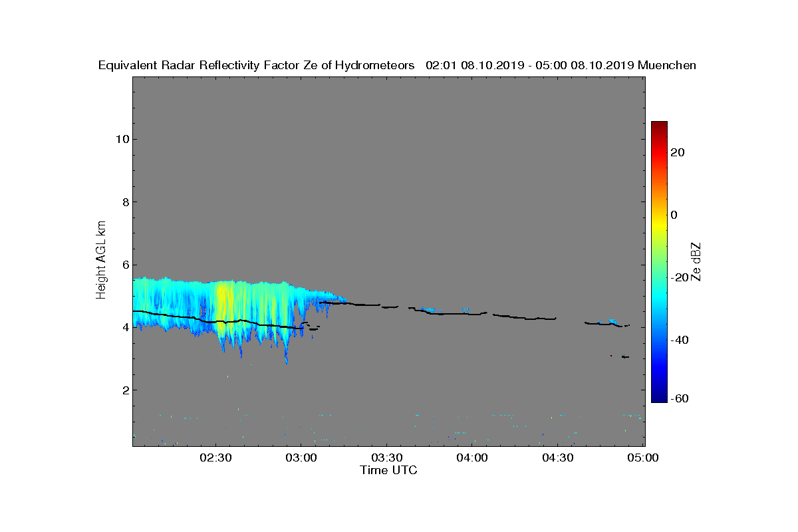Screen dimensions: 798x532
Task: Click the small cyan echo near 04:50
Action: point(612,321)
